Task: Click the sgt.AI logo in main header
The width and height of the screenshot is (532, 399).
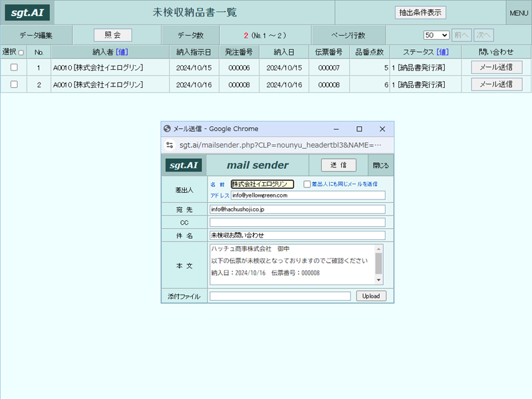Action: point(27,13)
